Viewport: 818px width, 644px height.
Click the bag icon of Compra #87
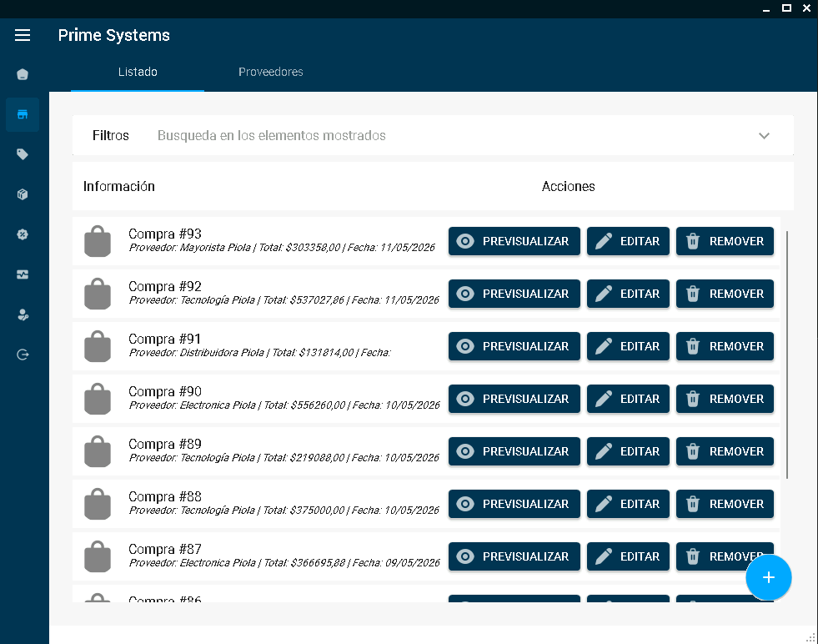(x=98, y=557)
